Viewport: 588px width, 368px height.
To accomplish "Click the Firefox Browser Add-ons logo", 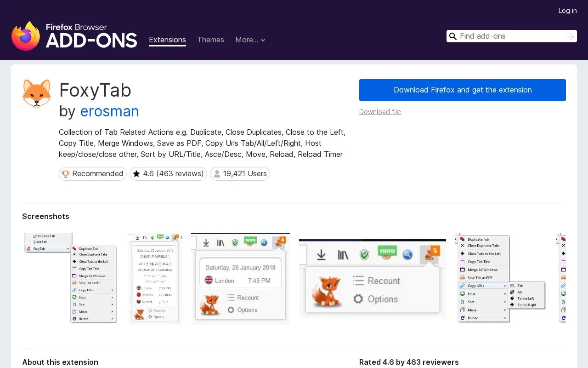I will click(x=74, y=36).
